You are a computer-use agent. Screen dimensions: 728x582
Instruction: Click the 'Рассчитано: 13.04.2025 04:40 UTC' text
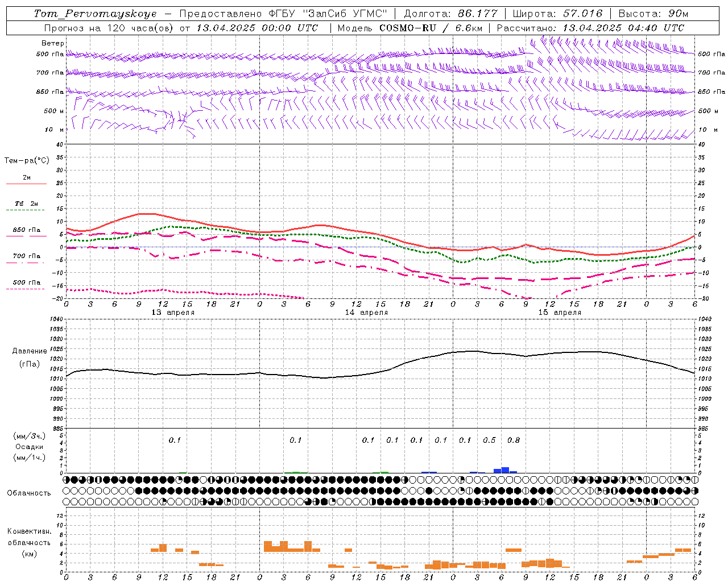click(x=591, y=28)
